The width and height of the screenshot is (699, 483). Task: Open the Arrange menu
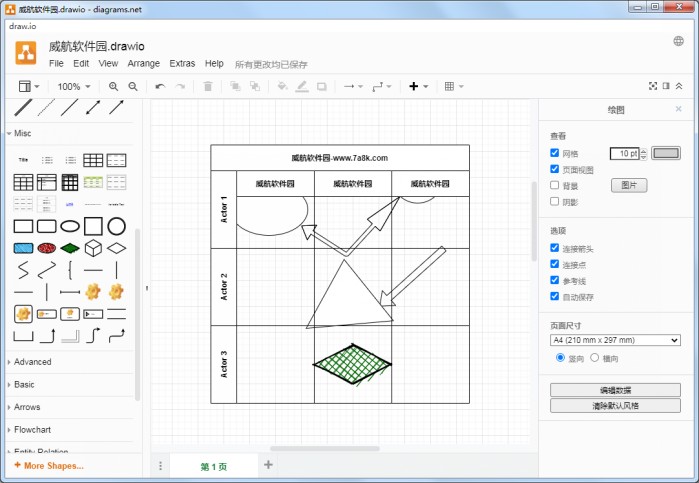point(143,63)
